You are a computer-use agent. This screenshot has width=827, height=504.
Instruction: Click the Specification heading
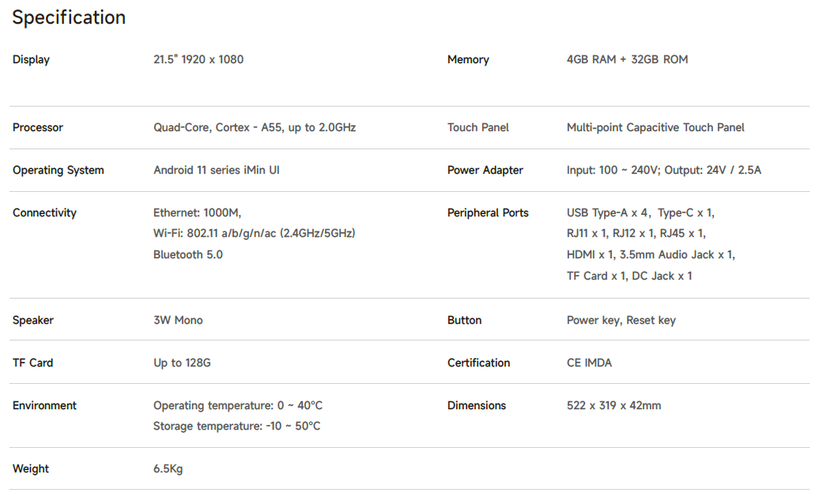tap(69, 17)
